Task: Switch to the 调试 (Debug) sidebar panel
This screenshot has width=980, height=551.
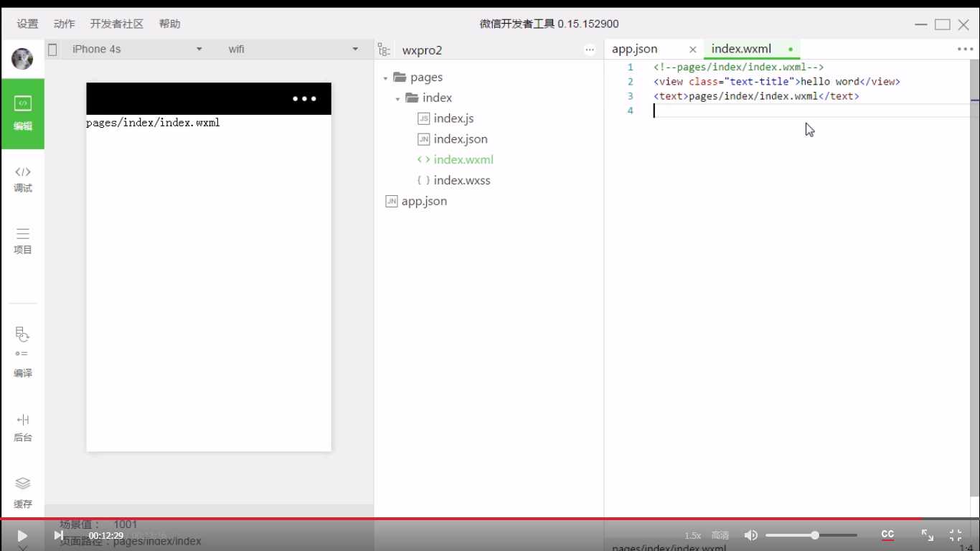Action: pyautogui.click(x=22, y=179)
